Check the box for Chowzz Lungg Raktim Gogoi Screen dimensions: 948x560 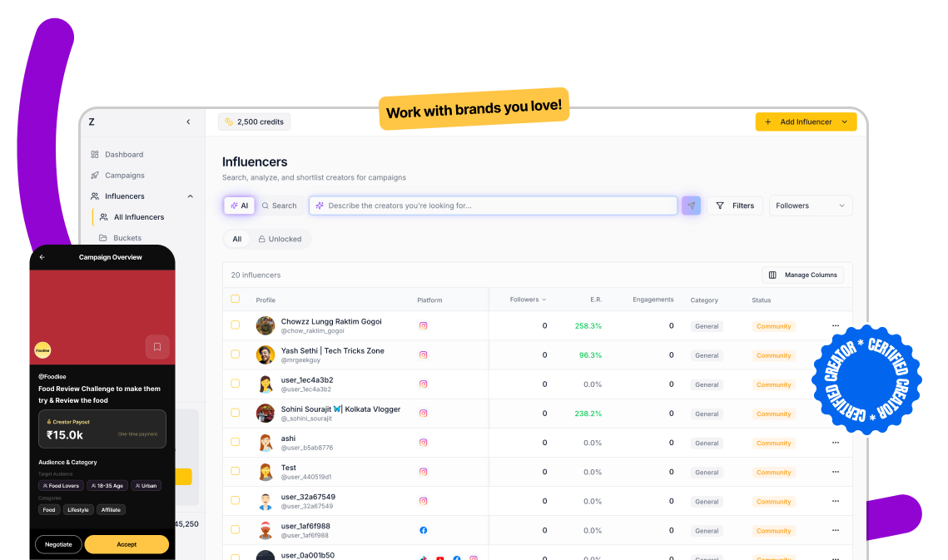pos(236,325)
